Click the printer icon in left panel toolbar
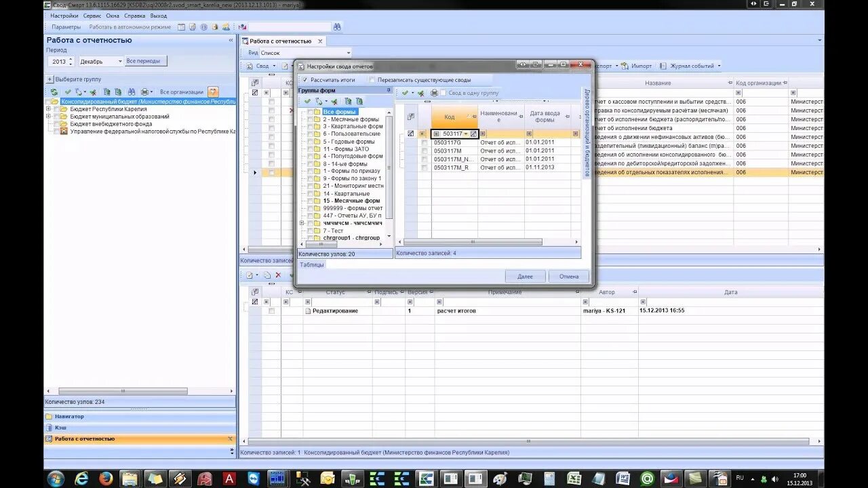This screenshot has height=488, width=868. (x=144, y=91)
